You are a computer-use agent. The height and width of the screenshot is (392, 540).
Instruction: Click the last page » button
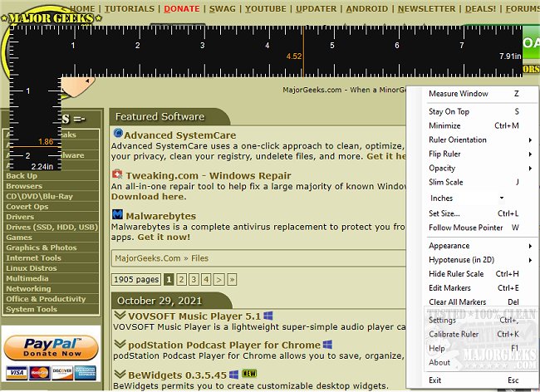point(232,279)
